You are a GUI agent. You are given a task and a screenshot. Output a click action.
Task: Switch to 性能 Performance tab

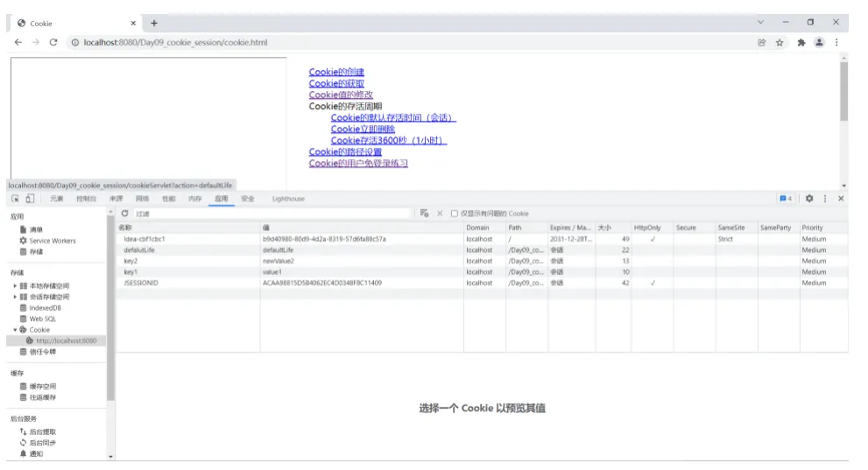click(x=169, y=199)
